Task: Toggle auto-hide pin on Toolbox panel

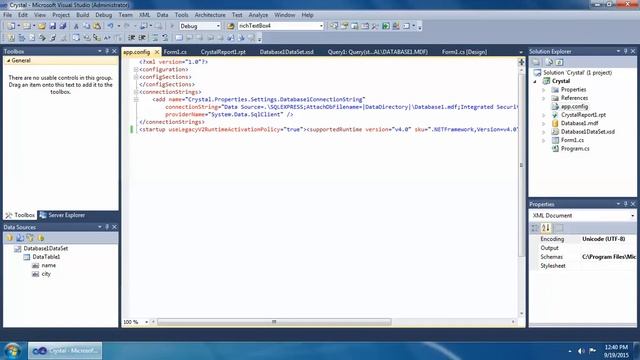Action: click(x=107, y=51)
